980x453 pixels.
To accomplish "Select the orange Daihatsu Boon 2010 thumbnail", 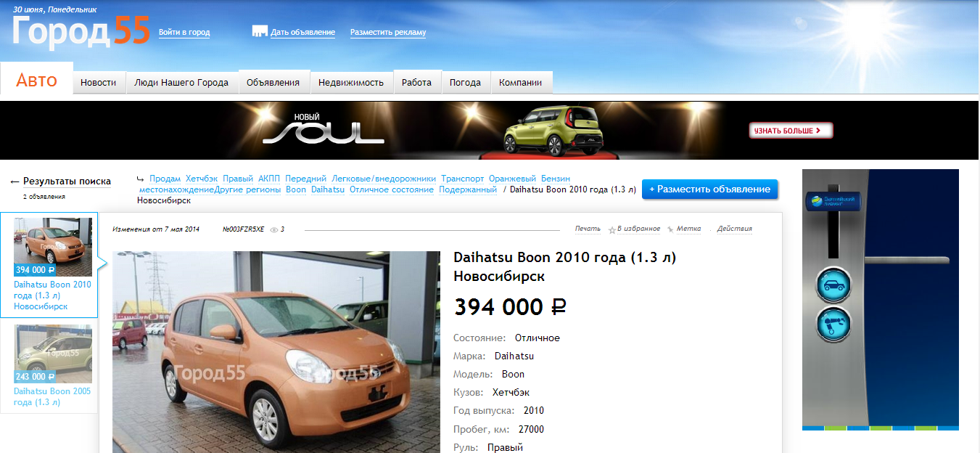I will click(x=53, y=247).
